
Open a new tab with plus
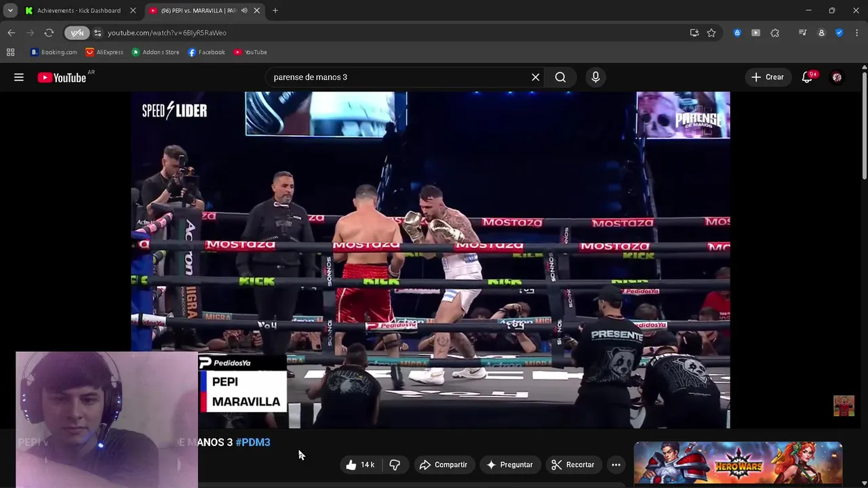[275, 11]
